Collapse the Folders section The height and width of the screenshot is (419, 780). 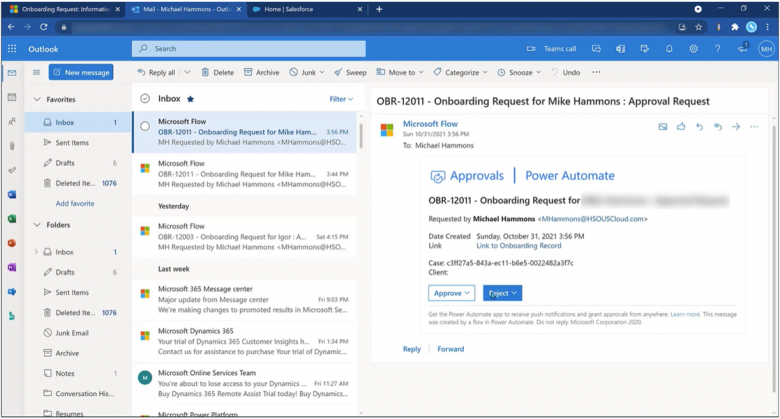[37, 225]
